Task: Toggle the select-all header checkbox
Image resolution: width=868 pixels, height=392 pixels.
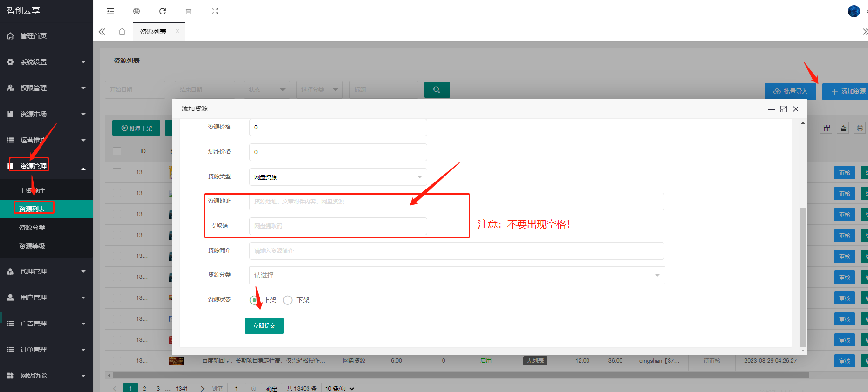Action: click(117, 151)
